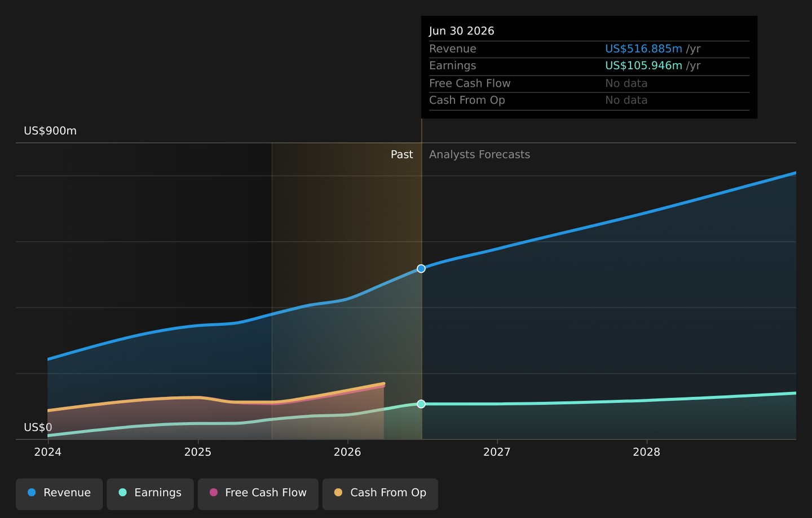The image size is (812, 518).
Task: Click the US$516.885m revenue value
Action: pyautogui.click(x=644, y=49)
